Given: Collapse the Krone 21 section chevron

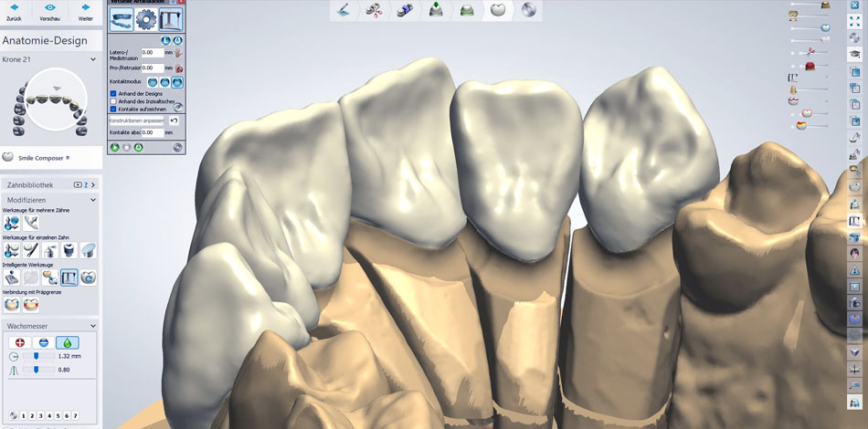Looking at the screenshot, I should coord(93,59).
